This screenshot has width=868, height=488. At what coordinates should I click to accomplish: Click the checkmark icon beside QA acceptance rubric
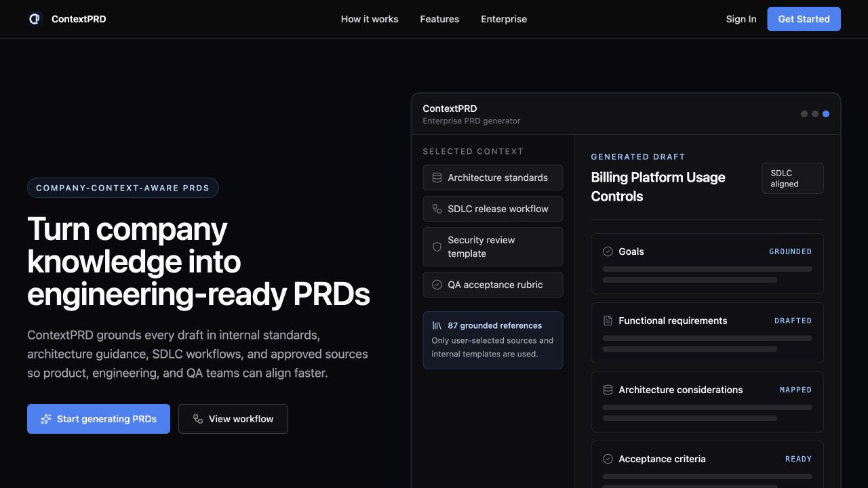pos(437,285)
